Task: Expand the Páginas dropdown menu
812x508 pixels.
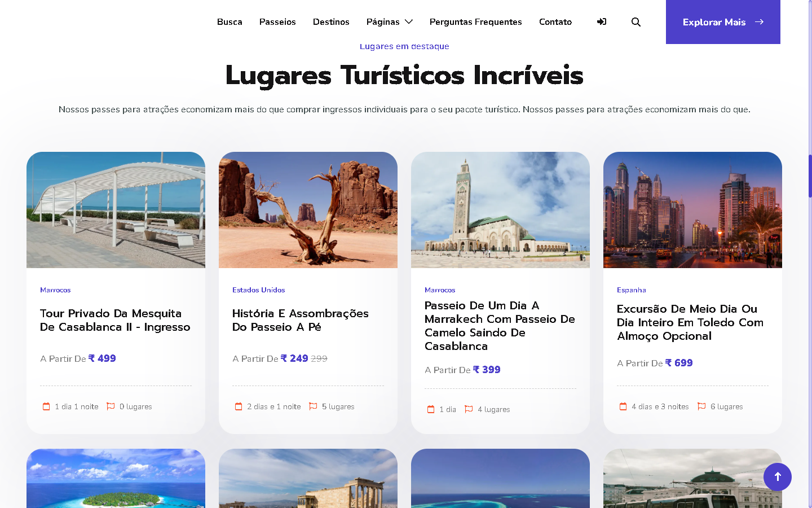Action: point(389,22)
